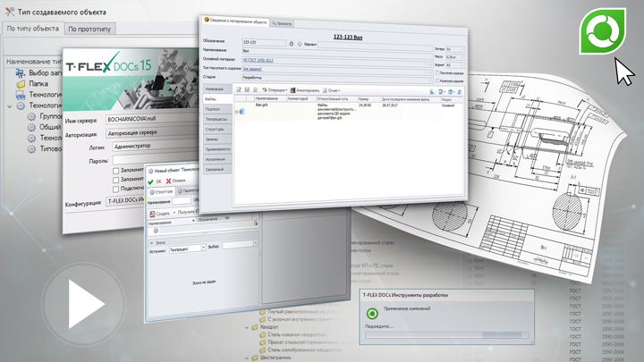Click the crossed tools icon by «Тип создаваемого объекта»
644x362 pixels.
coord(10,12)
